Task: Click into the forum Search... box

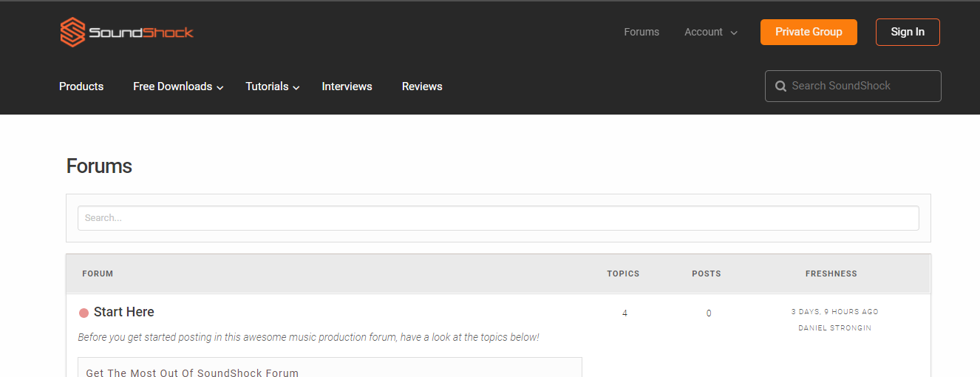Action: click(498, 218)
